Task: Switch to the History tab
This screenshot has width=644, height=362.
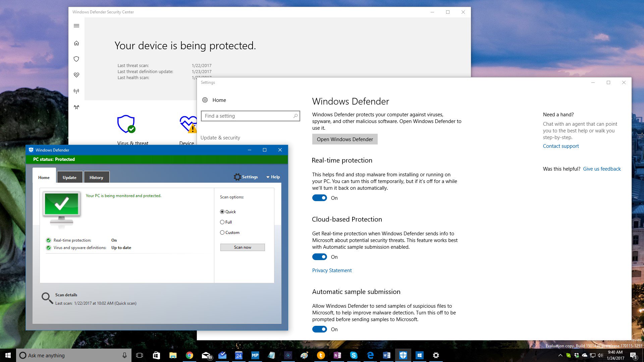Action: [x=96, y=177]
